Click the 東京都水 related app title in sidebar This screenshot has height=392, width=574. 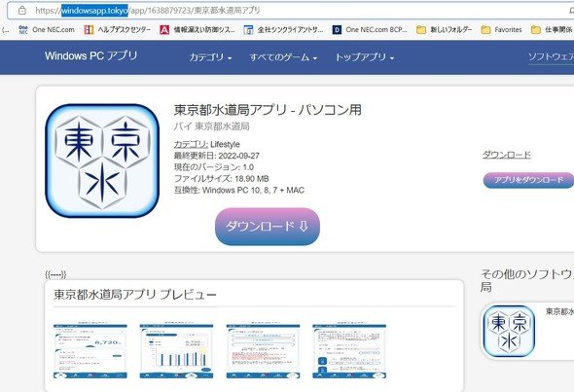click(x=559, y=311)
